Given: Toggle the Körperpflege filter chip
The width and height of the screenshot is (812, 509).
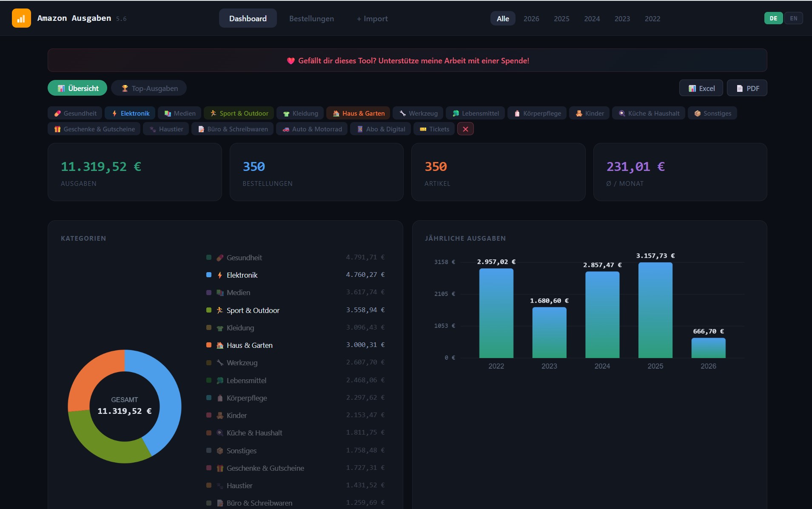Looking at the screenshot, I should (x=537, y=113).
